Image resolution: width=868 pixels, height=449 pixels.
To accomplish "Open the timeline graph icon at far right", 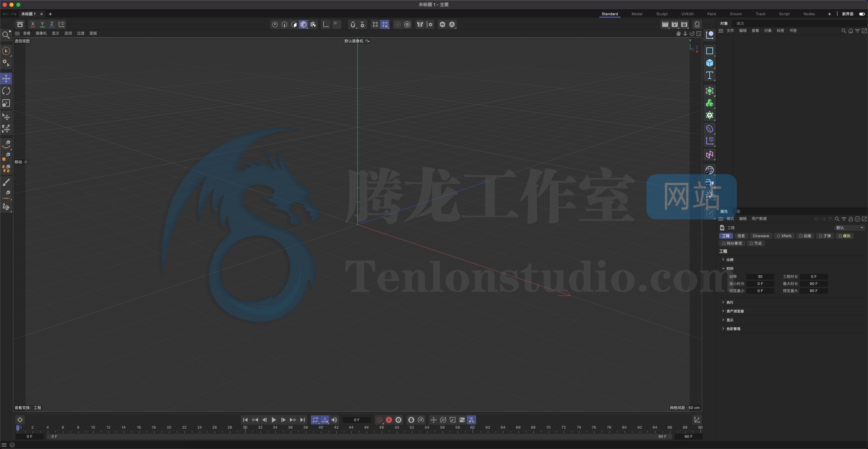I will (697, 420).
